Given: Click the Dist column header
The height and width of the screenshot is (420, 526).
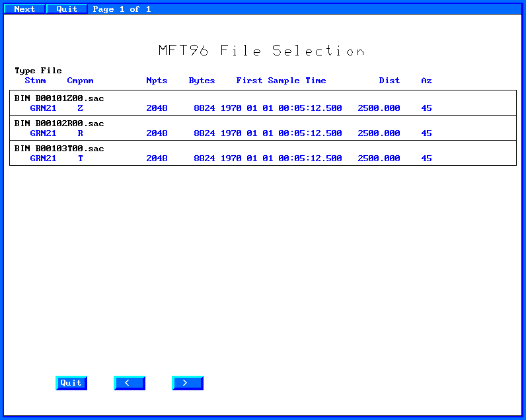Looking at the screenshot, I should coord(389,81).
